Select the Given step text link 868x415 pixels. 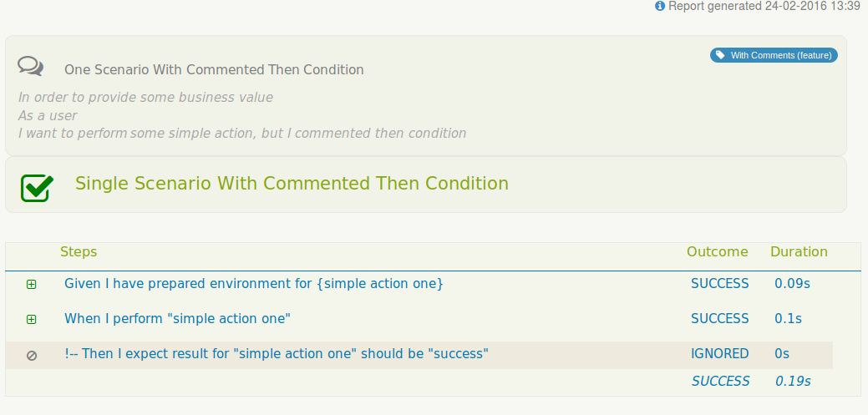point(253,284)
